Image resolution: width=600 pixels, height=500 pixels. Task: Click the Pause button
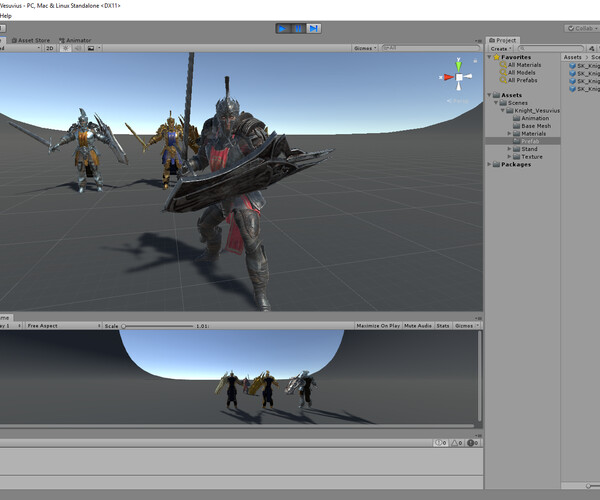coord(298,29)
